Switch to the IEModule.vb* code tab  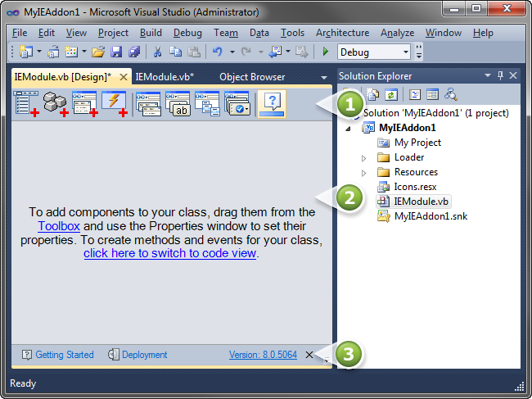pyautogui.click(x=165, y=77)
